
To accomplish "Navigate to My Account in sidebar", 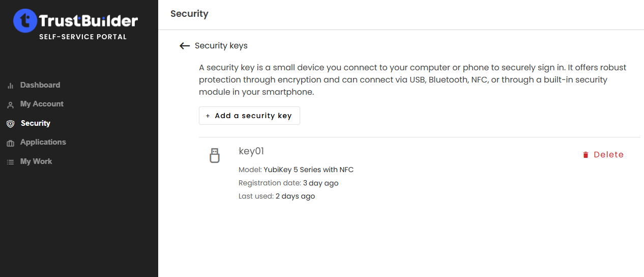I will coord(42,104).
